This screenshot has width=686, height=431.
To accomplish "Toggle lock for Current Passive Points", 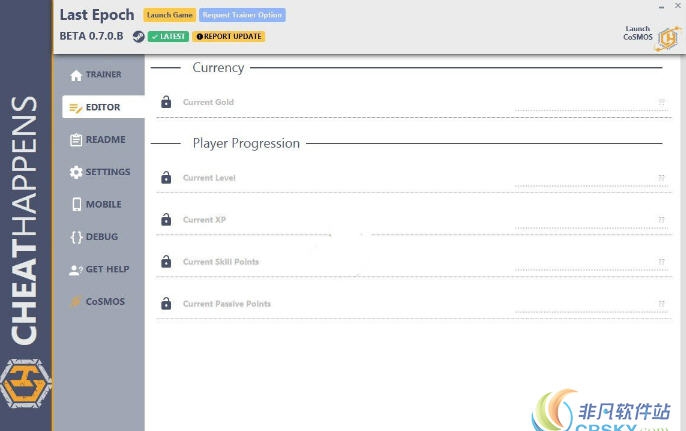I will 166,304.
